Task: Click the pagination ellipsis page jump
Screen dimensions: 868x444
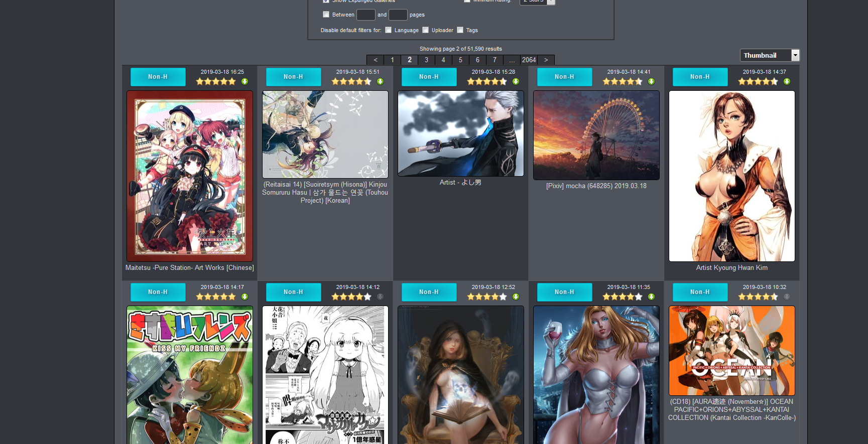Action: (512, 60)
